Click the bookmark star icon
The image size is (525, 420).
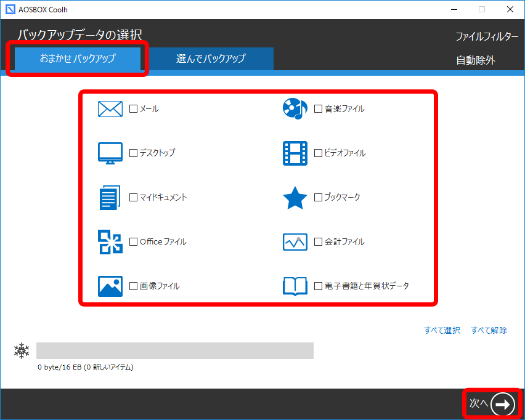coord(295,198)
